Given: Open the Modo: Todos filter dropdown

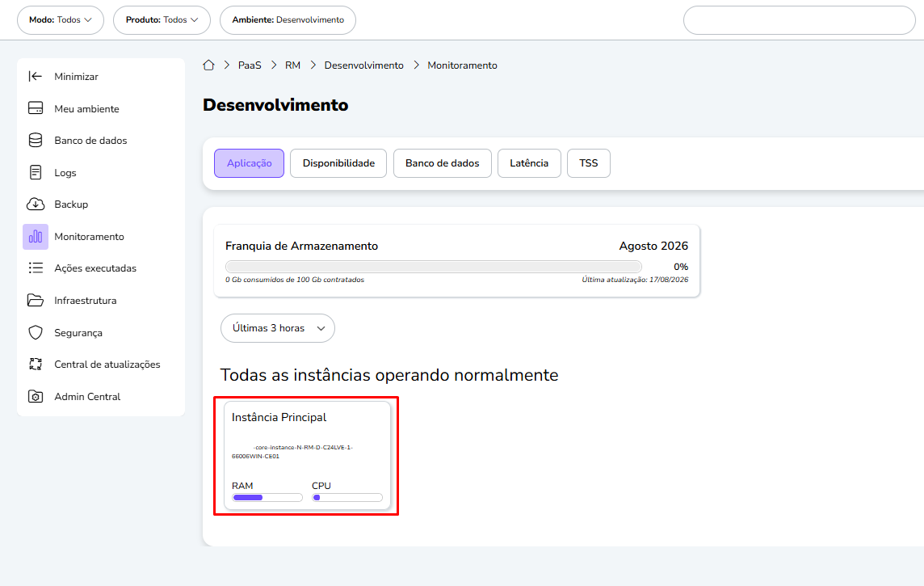Looking at the screenshot, I should click(x=61, y=20).
